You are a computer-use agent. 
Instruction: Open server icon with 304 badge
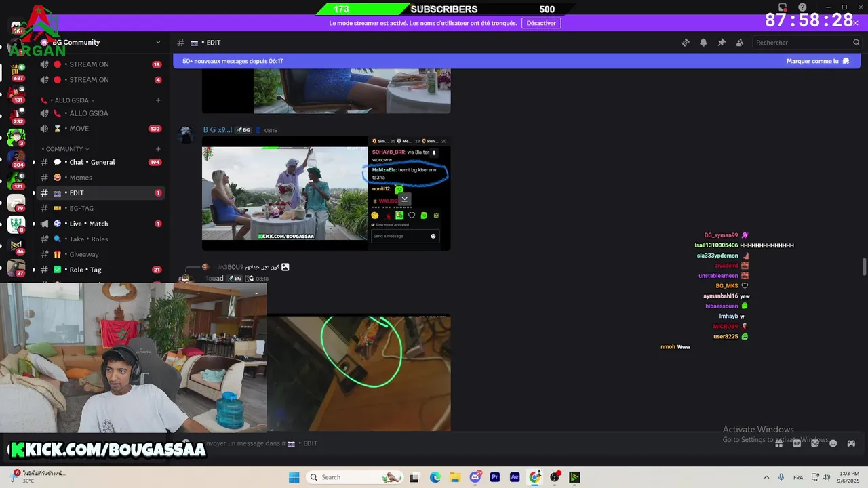click(16, 159)
